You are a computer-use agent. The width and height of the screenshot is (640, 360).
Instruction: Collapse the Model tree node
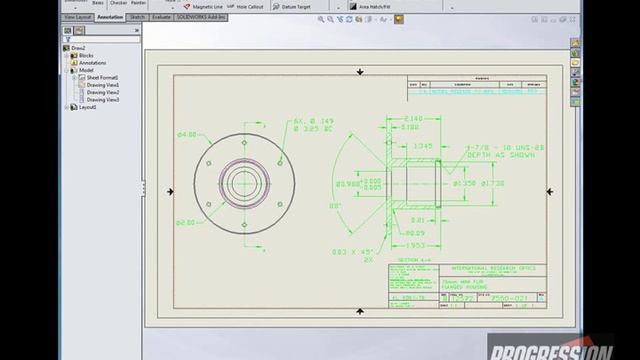67,70
